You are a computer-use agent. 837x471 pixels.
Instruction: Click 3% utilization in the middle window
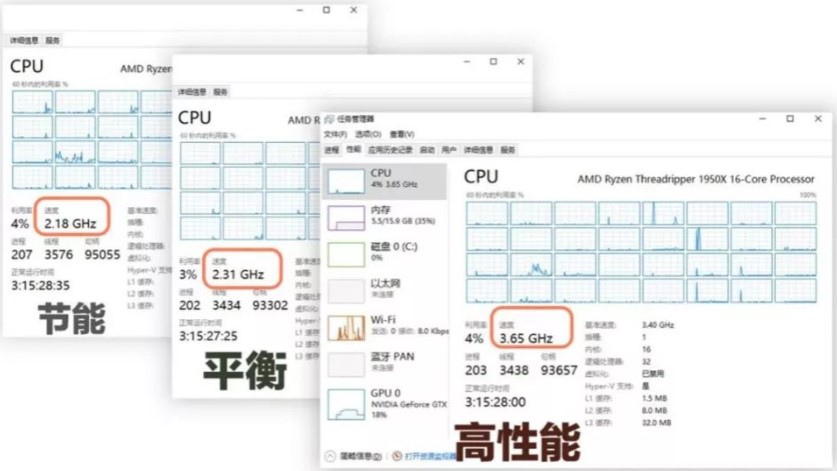tap(188, 274)
